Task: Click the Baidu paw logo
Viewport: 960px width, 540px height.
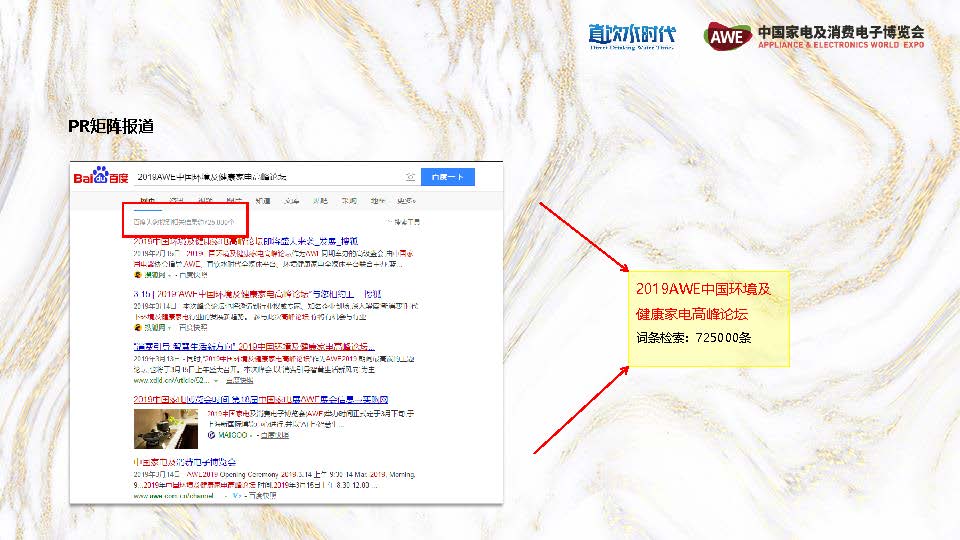Action: point(100,176)
